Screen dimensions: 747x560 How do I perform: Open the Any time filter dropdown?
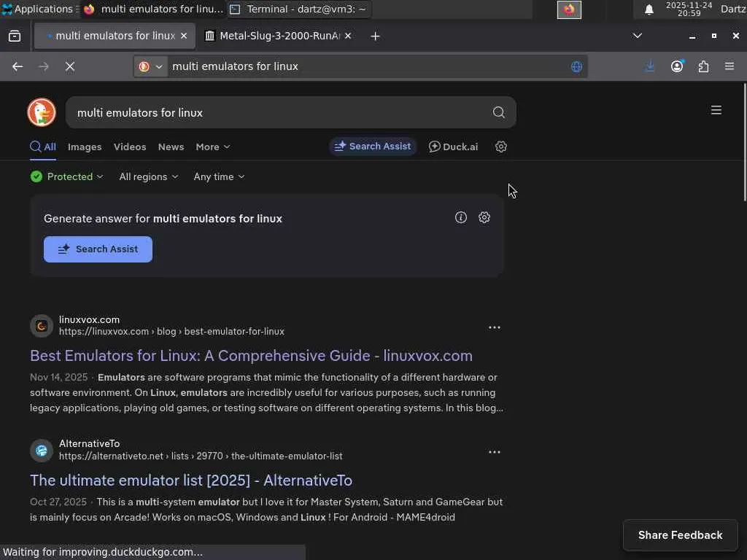pyautogui.click(x=219, y=176)
